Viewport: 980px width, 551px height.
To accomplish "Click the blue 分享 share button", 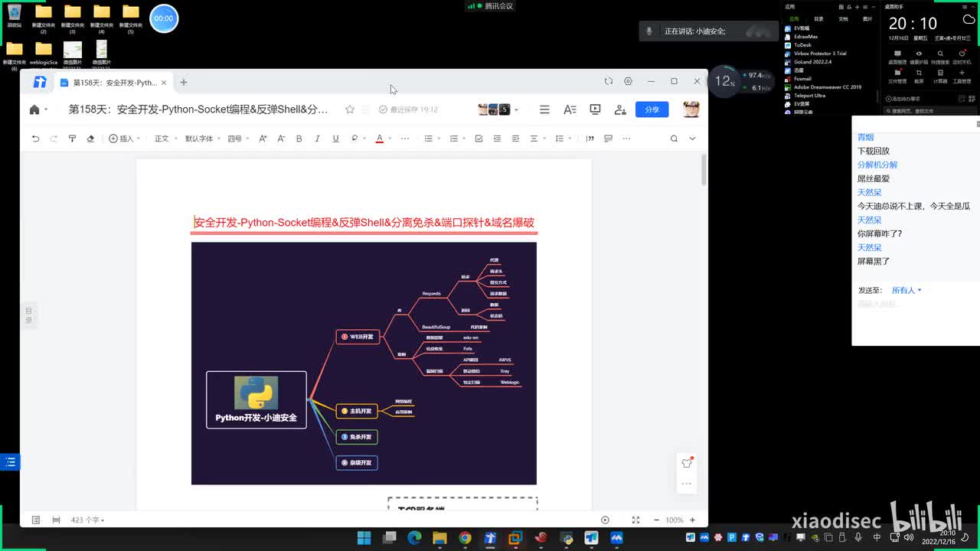I will pyautogui.click(x=652, y=109).
